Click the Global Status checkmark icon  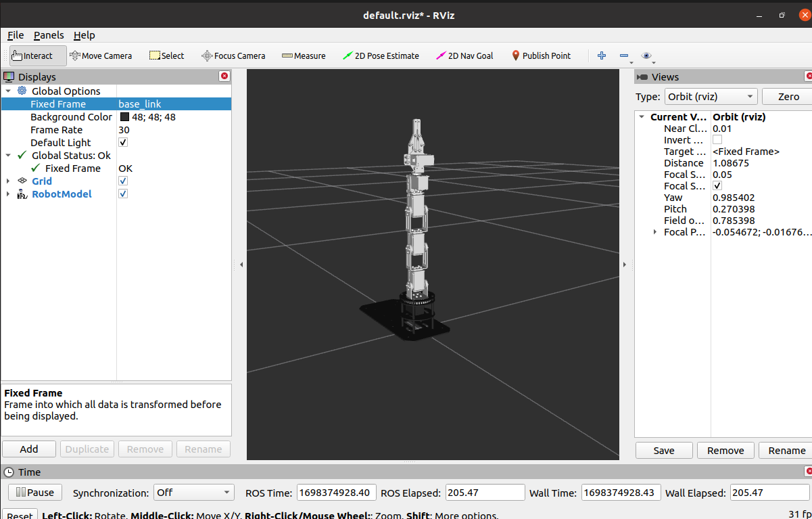click(22, 155)
